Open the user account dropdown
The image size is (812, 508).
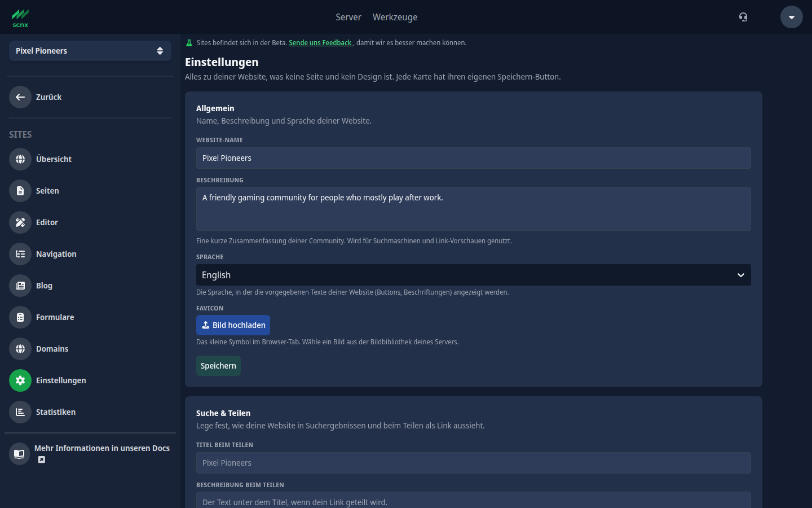(x=792, y=17)
